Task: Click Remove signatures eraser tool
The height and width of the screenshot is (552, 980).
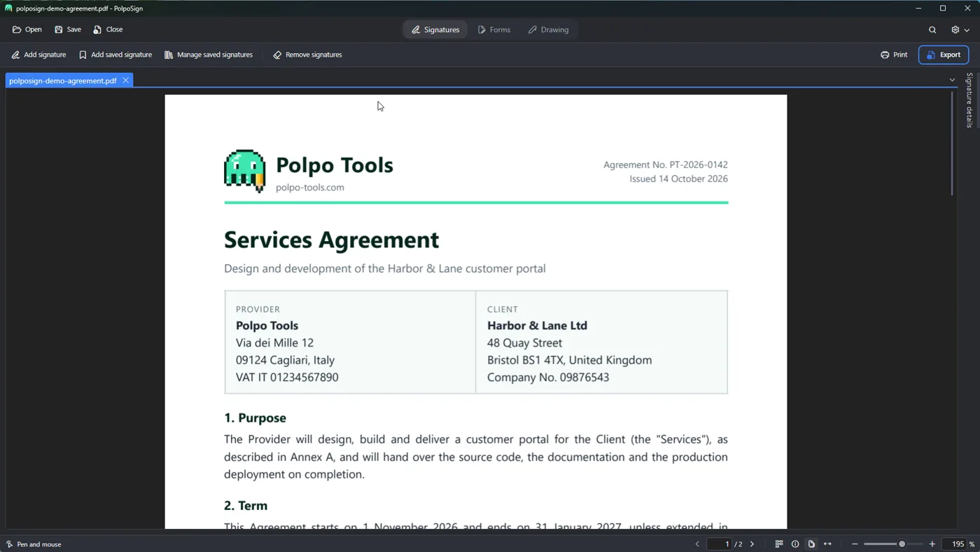Action: [x=307, y=55]
